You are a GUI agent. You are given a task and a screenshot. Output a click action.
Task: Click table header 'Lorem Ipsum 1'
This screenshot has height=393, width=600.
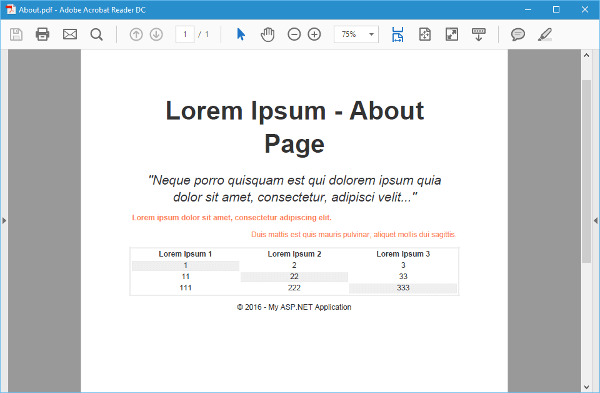coord(185,254)
